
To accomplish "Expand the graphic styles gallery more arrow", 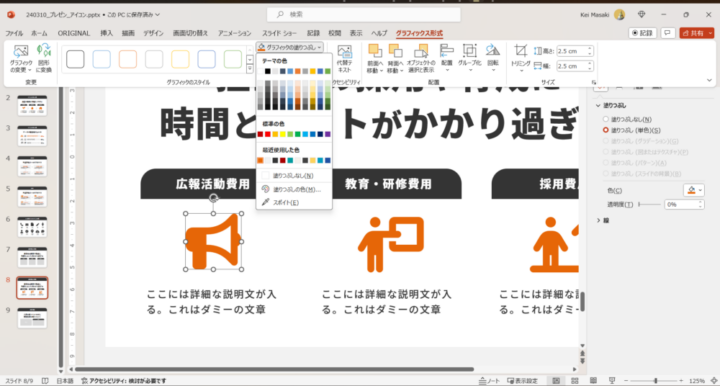I will [x=250, y=69].
